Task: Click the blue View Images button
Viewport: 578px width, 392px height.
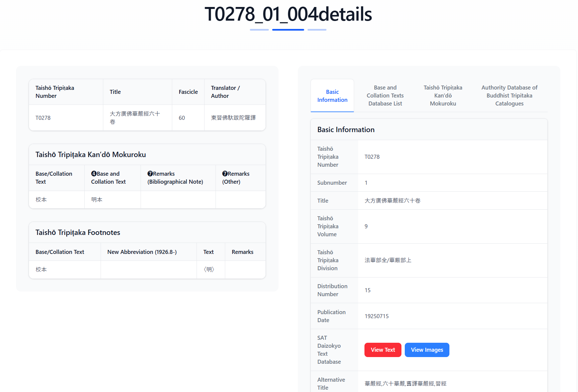Action: click(427, 350)
